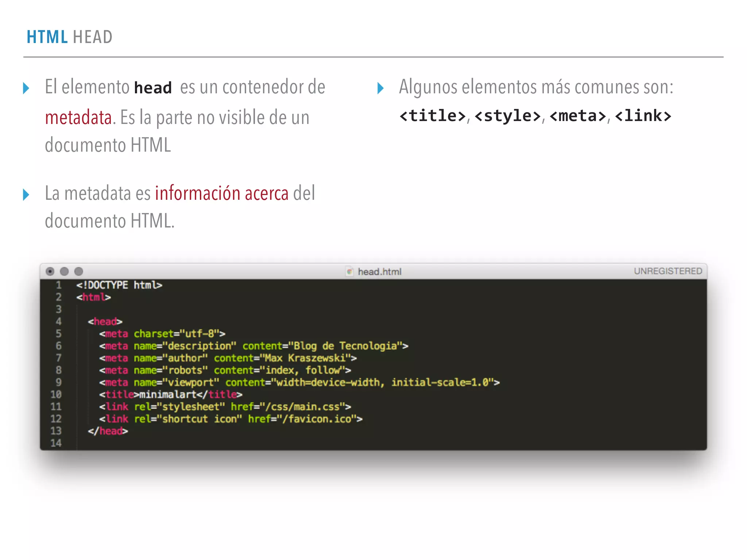
Task: Click the "Blog de Tecnologia" content value
Action: (345, 346)
